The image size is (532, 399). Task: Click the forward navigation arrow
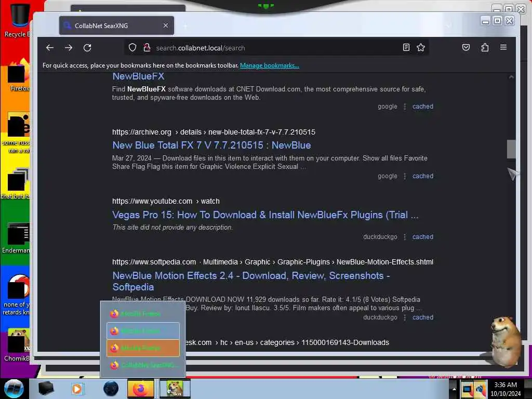[69, 48]
